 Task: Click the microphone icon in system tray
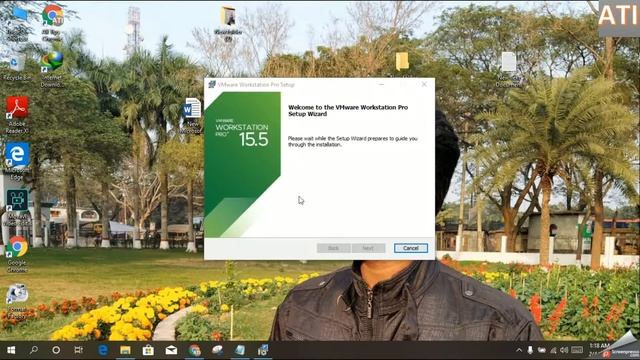point(530,350)
